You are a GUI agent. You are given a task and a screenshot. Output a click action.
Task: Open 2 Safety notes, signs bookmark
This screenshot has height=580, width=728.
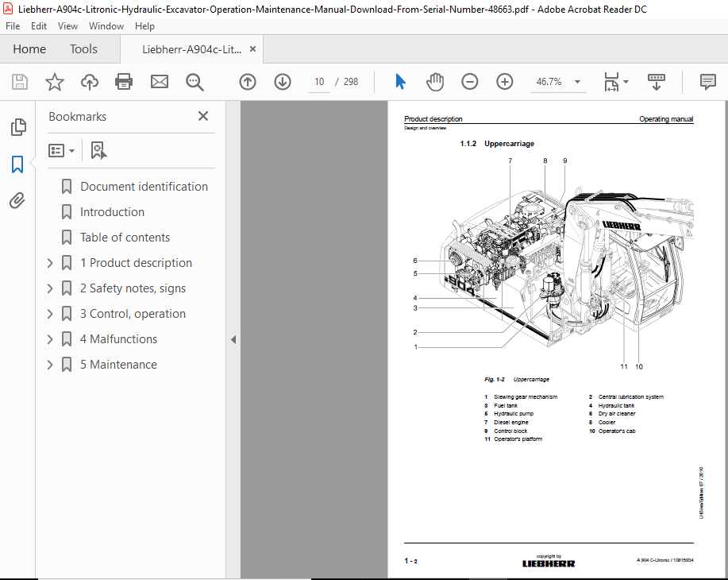(133, 288)
